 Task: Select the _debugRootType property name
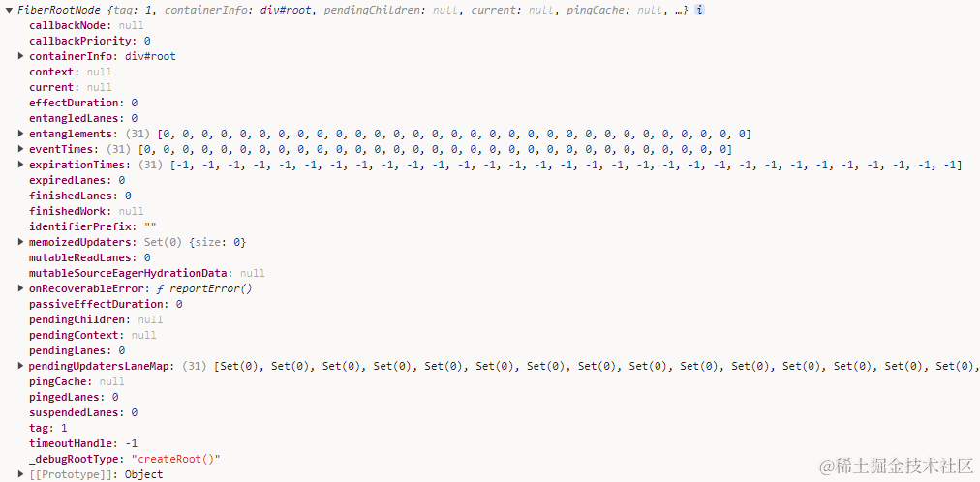tap(77, 459)
